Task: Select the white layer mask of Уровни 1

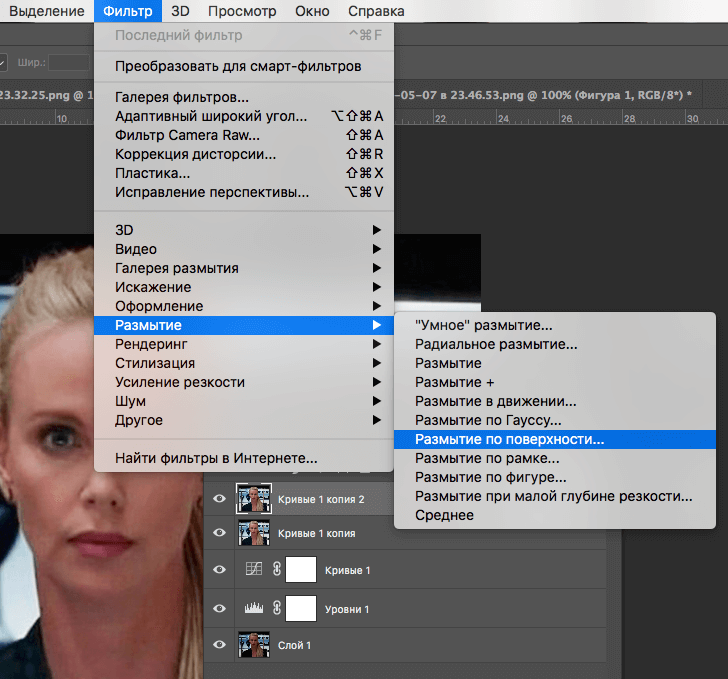Action: (301, 608)
